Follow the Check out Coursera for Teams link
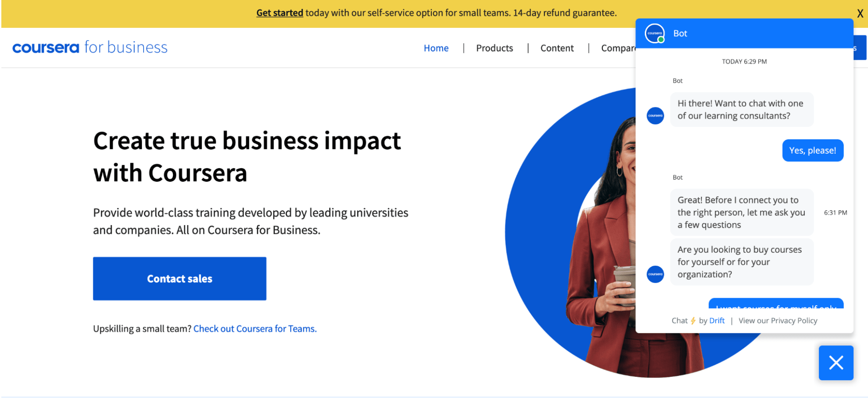 tap(255, 329)
